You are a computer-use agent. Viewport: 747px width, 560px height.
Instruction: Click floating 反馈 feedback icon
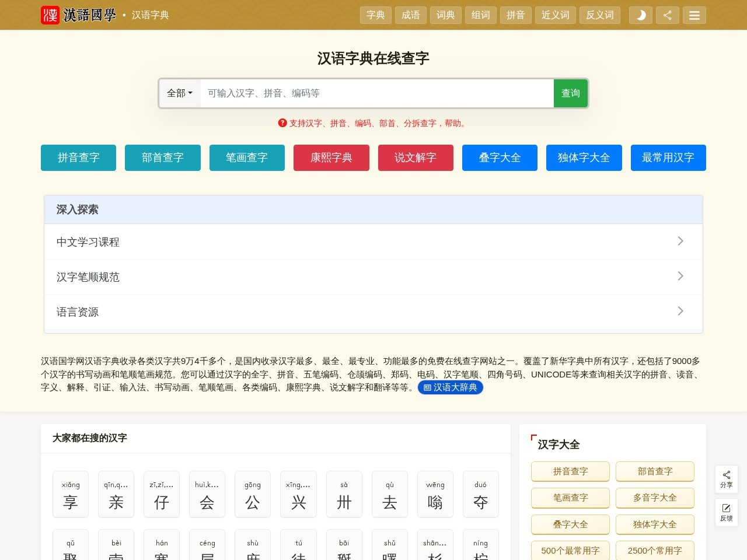pos(727,513)
